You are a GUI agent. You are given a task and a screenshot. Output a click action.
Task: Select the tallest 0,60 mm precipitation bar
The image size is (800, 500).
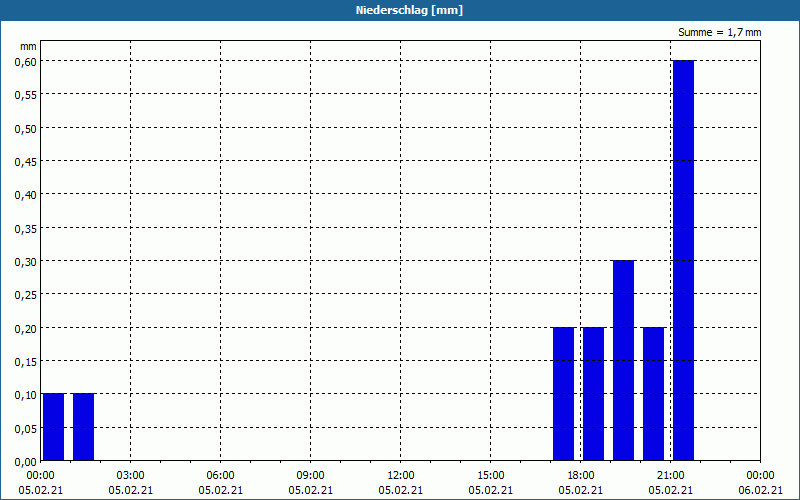point(683,260)
